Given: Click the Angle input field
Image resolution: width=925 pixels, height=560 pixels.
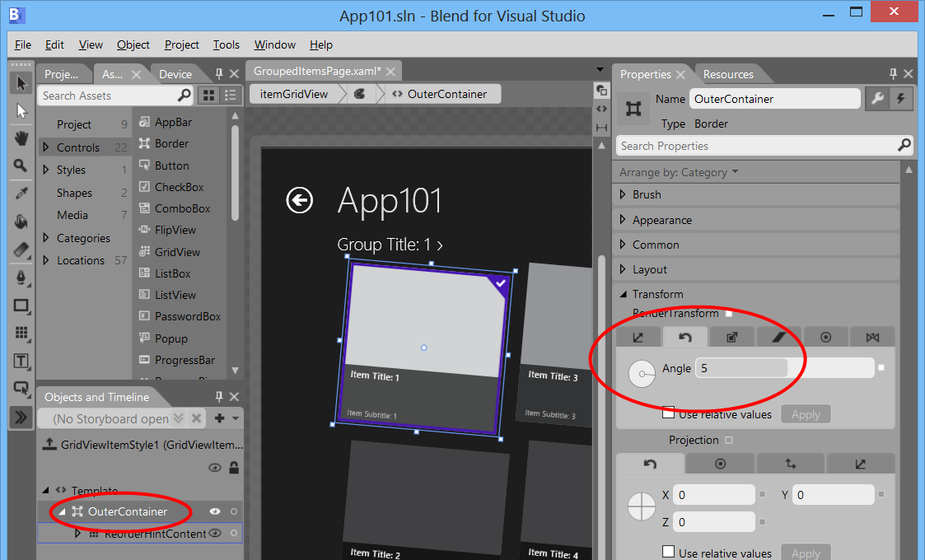Looking at the screenshot, I should pyautogui.click(x=785, y=367).
